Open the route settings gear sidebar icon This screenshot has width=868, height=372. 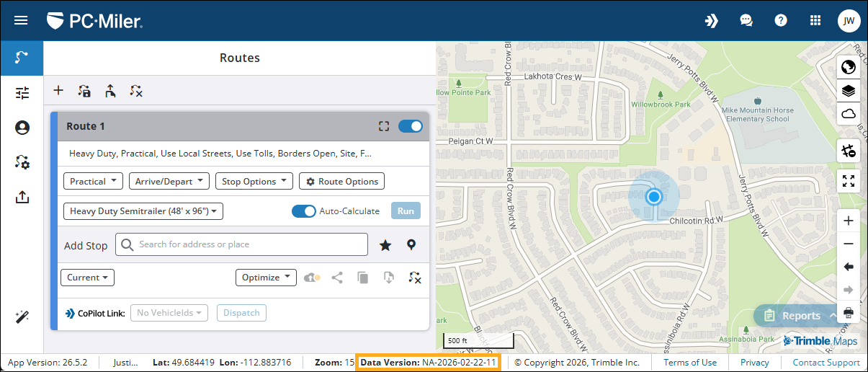(22, 162)
